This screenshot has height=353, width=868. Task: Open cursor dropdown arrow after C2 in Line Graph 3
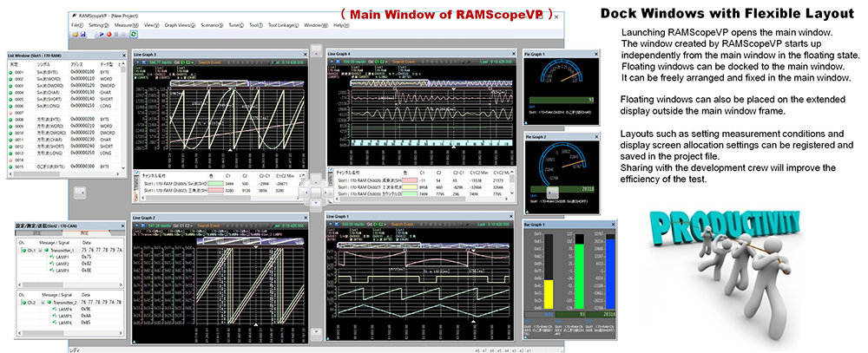pos(192,62)
